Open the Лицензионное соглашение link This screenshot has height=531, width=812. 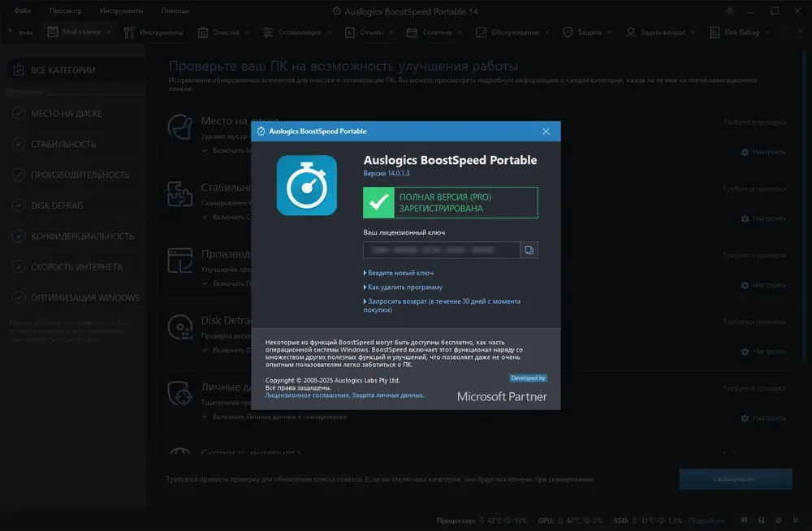click(x=307, y=395)
